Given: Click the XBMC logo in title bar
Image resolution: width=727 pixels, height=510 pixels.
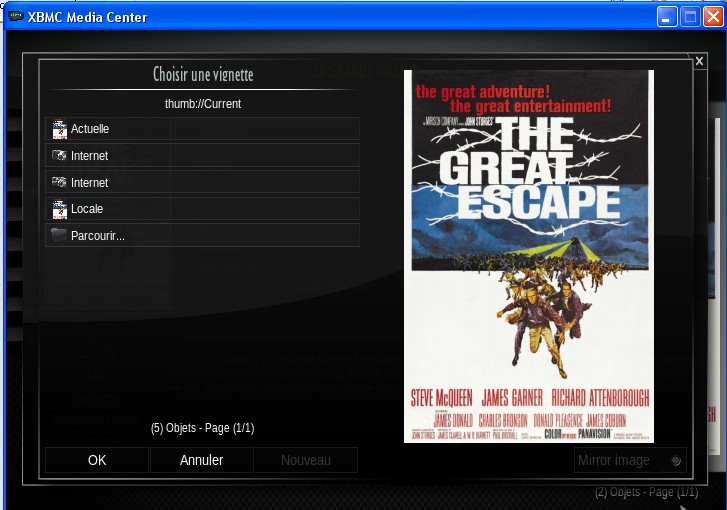Looking at the screenshot, I should (16, 17).
